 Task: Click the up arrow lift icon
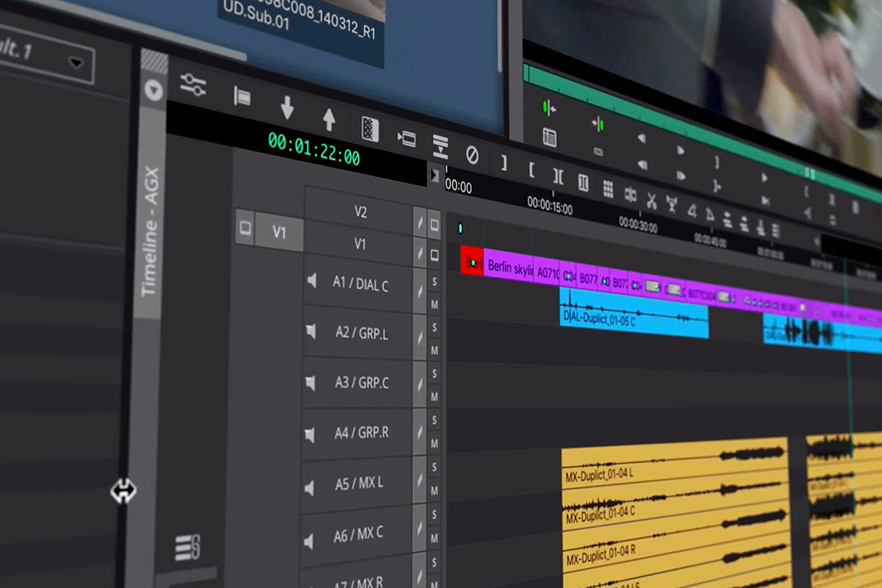click(x=329, y=118)
